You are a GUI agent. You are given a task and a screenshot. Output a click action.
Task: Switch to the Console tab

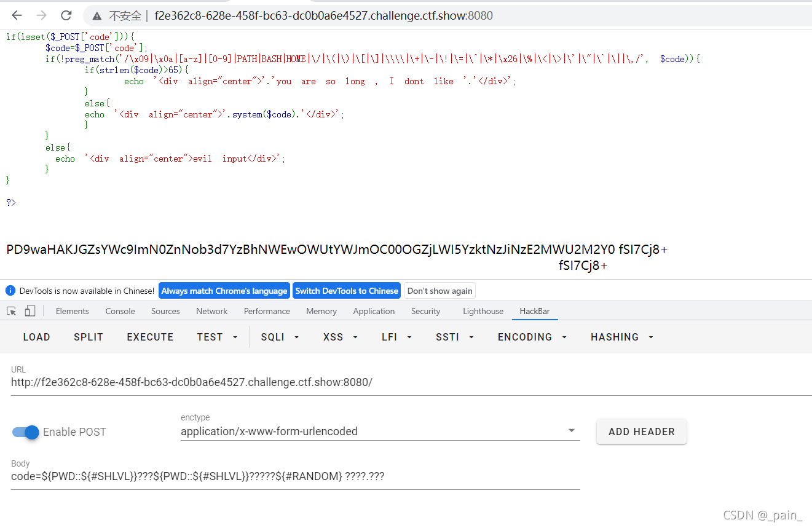click(120, 311)
